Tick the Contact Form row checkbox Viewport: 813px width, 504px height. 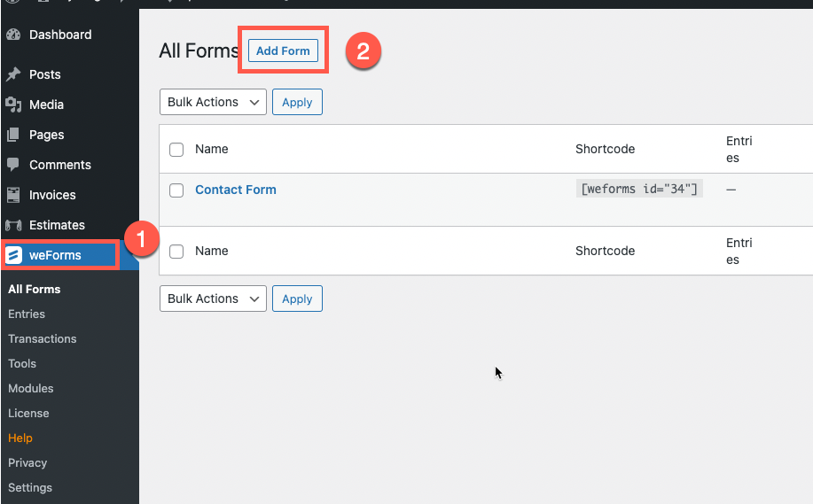[x=176, y=190]
